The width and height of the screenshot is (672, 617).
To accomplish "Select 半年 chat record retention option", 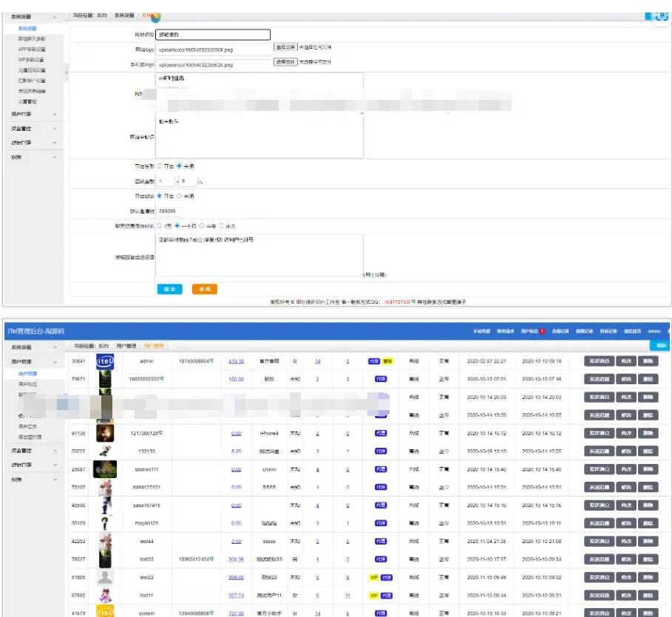I will tap(200, 225).
